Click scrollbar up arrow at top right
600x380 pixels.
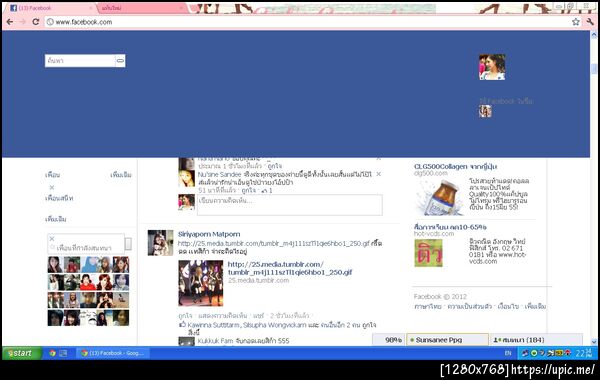(594, 34)
